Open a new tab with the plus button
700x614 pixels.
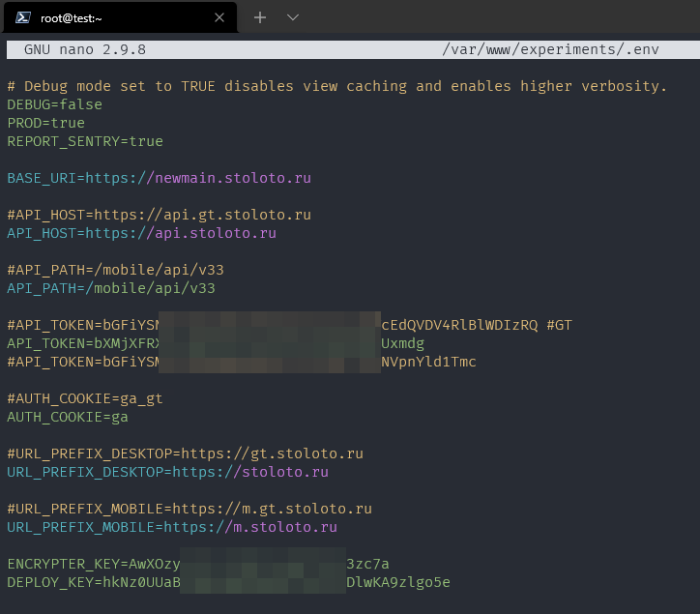[x=259, y=17]
